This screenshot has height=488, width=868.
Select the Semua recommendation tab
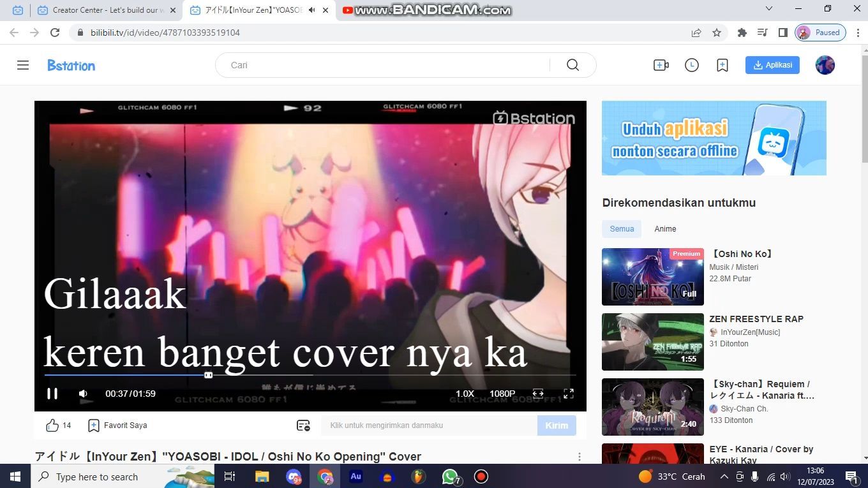pos(622,229)
